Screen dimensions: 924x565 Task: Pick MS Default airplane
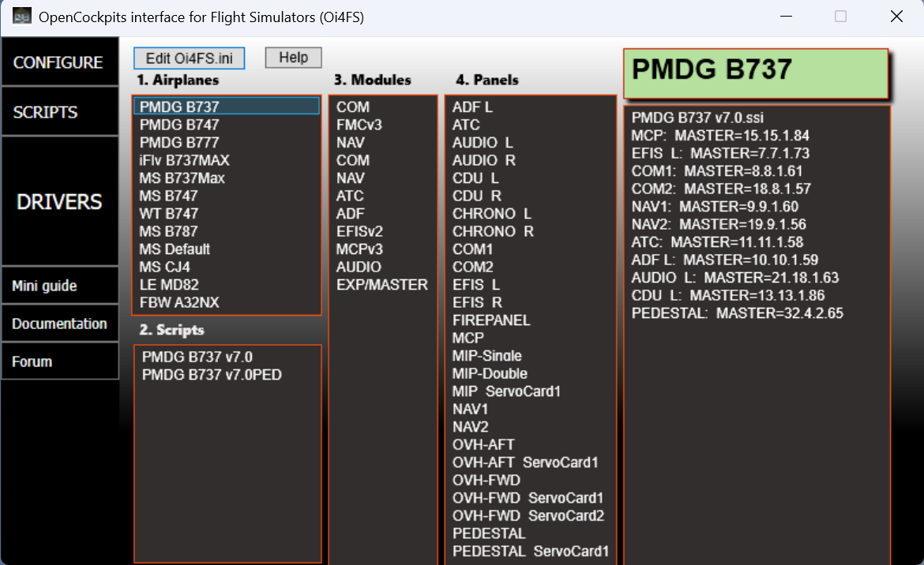pos(175,249)
